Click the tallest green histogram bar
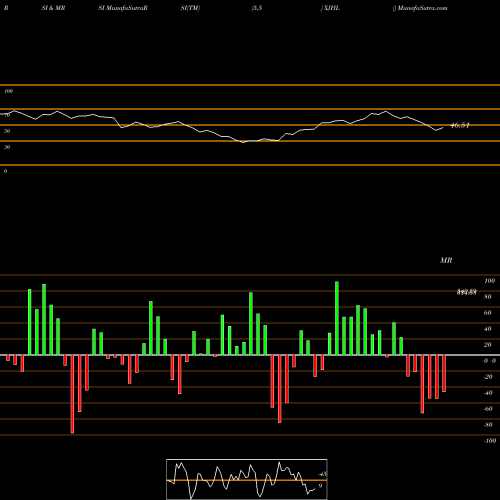500x500 pixels. click(337, 318)
